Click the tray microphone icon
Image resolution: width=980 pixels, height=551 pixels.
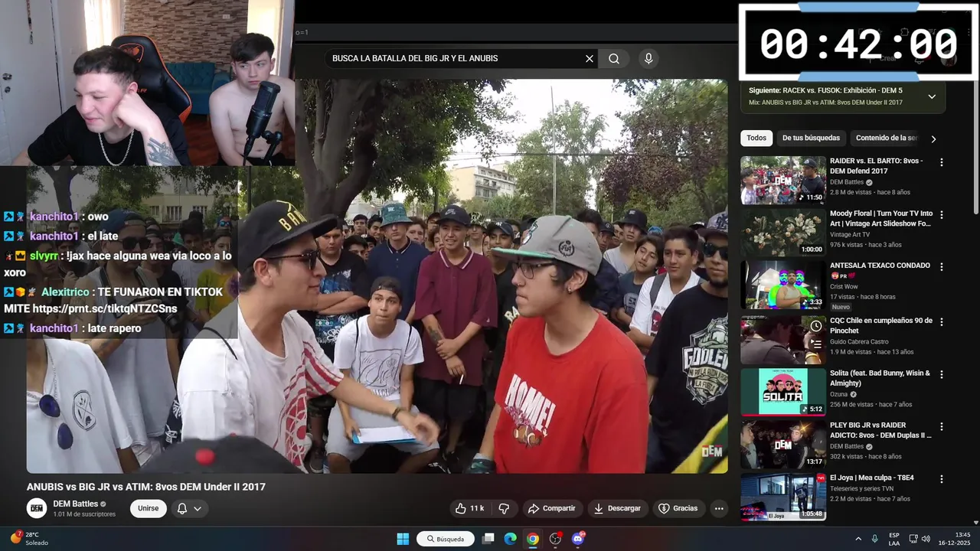[874, 539]
